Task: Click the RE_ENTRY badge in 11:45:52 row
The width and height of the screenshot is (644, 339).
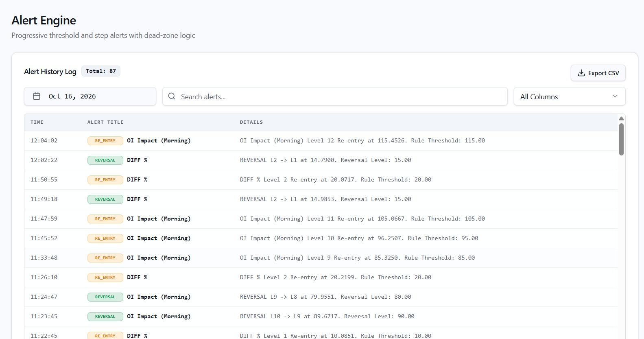Action: 105,238
